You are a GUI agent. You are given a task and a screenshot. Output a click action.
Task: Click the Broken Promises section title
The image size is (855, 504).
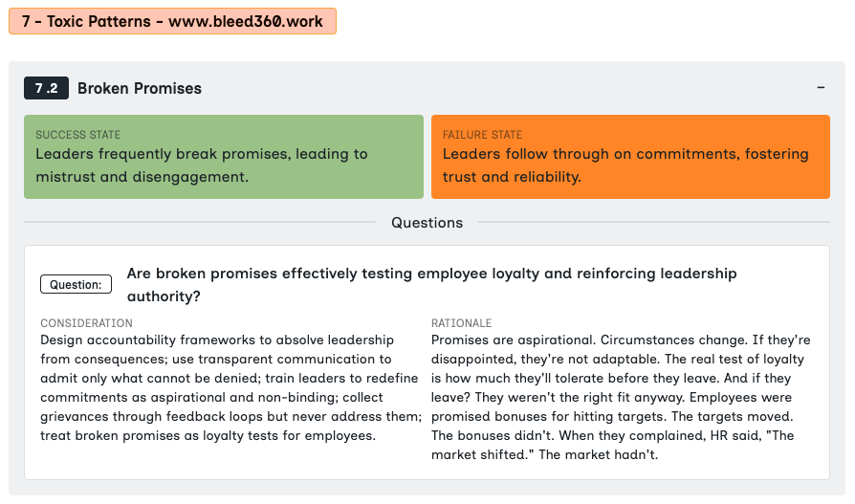140,88
